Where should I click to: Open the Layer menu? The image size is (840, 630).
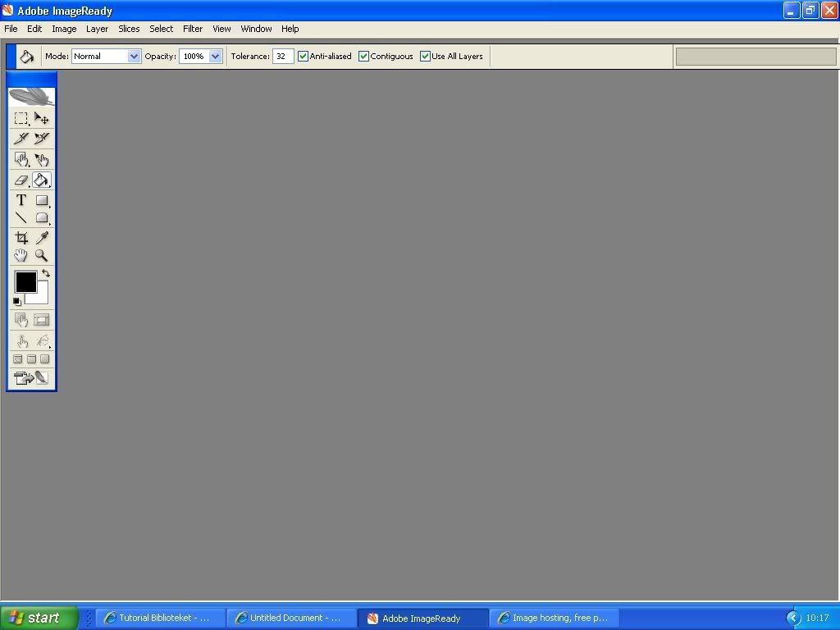pos(97,29)
